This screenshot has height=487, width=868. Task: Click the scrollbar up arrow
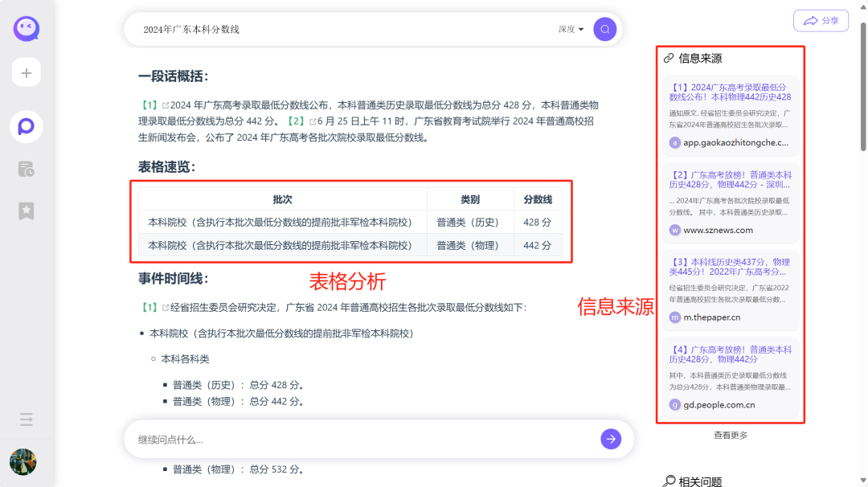coord(863,6)
